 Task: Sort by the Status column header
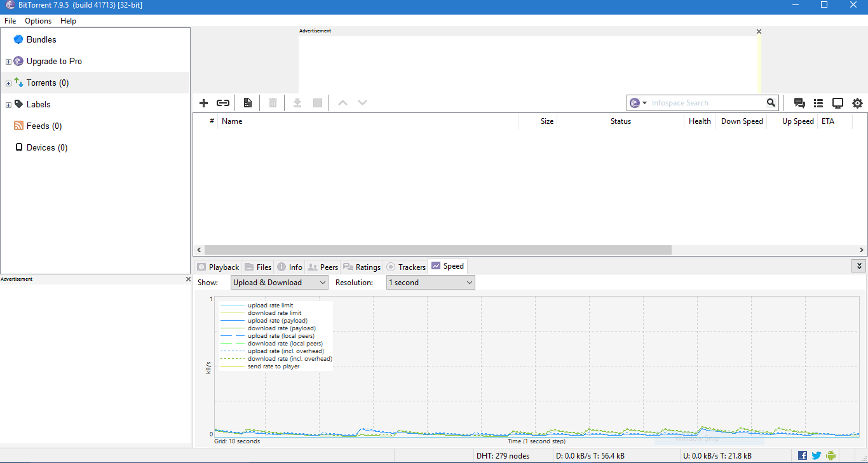pyautogui.click(x=620, y=121)
